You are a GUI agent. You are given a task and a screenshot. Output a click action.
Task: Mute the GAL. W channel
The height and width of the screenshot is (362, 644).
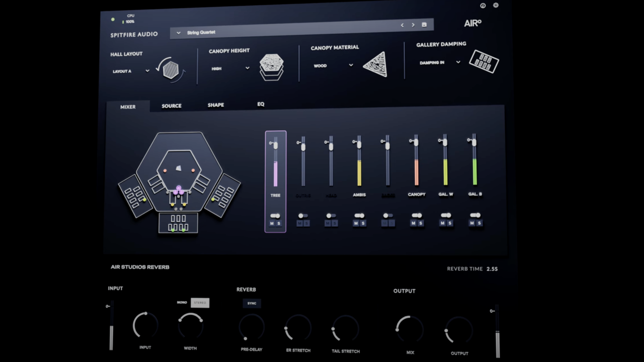pos(442,223)
